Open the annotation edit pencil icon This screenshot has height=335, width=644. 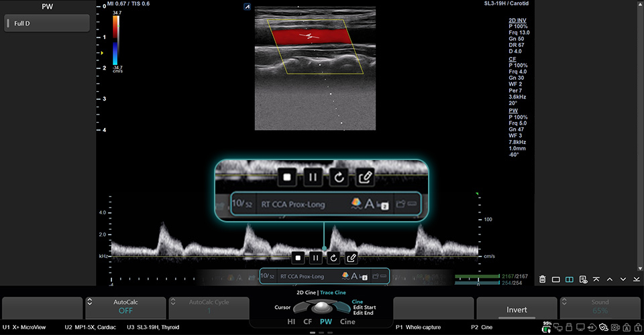click(x=351, y=257)
